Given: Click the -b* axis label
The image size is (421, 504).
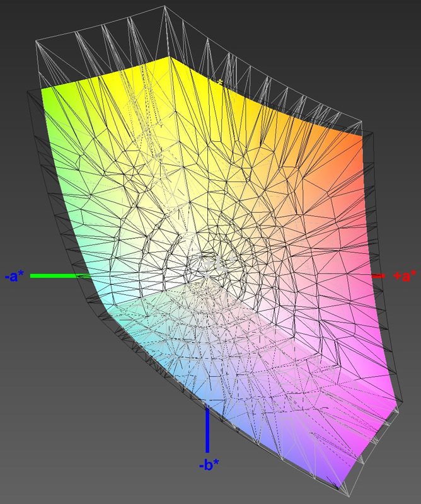Looking at the screenshot, I should [209, 464].
